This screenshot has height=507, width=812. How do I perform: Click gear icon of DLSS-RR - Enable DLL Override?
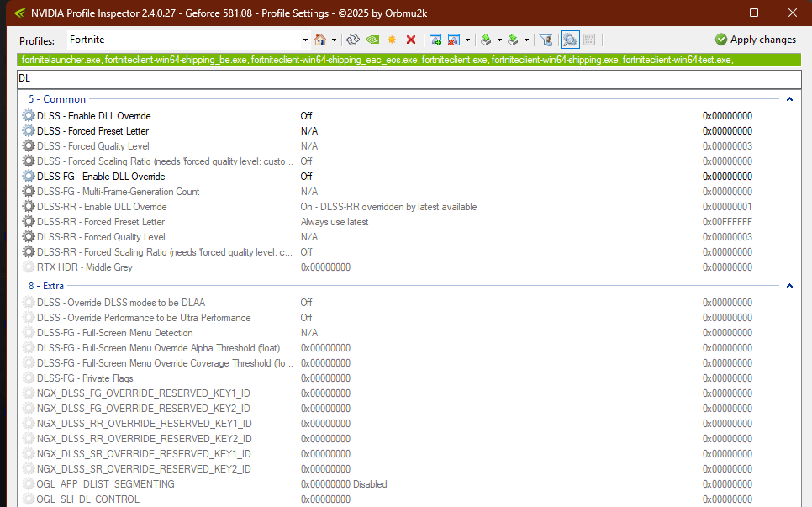click(29, 207)
